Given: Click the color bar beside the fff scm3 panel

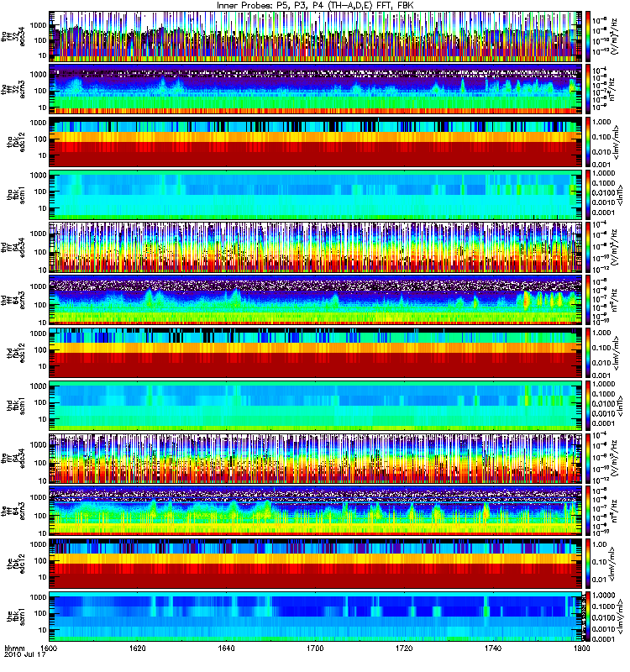Looking at the screenshot, I should (588, 511).
